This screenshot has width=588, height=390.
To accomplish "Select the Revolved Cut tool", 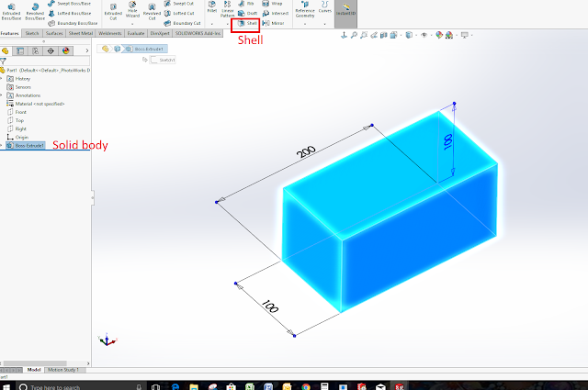I will 152,12.
